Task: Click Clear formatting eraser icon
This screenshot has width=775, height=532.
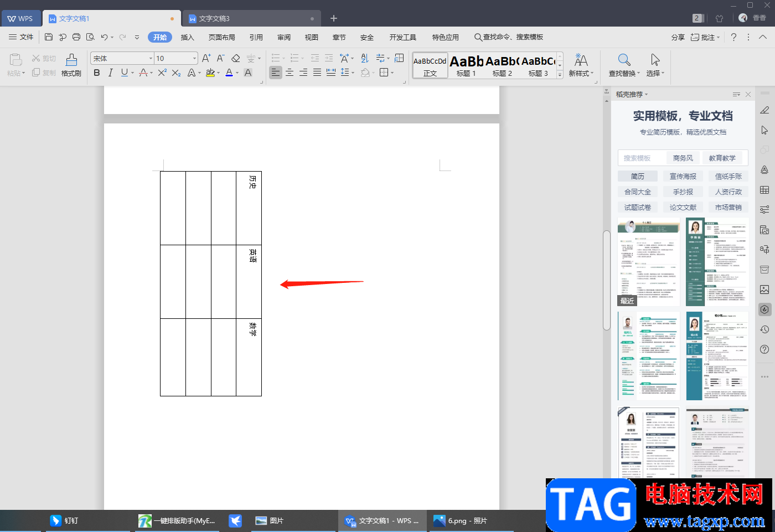Action: [x=235, y=58]
